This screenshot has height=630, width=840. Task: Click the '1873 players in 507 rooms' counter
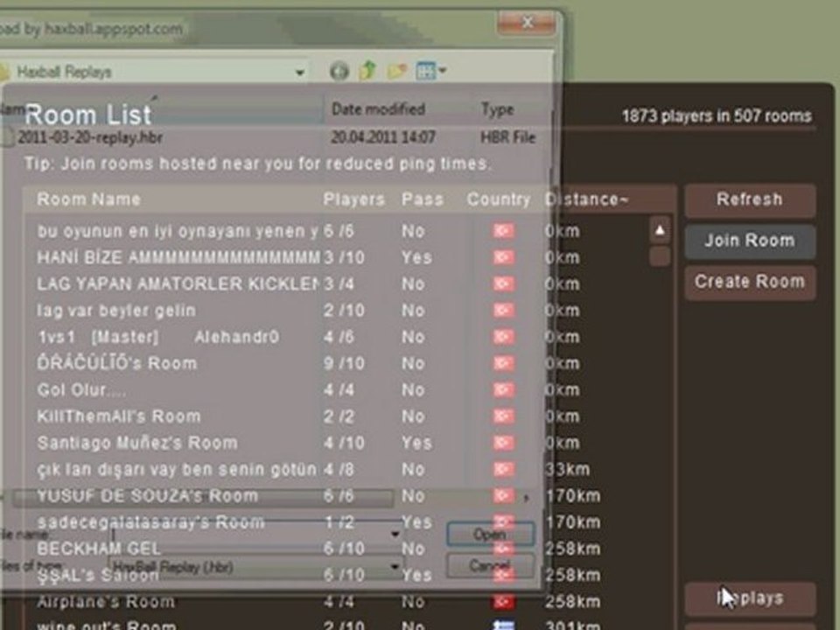[717, 116]
